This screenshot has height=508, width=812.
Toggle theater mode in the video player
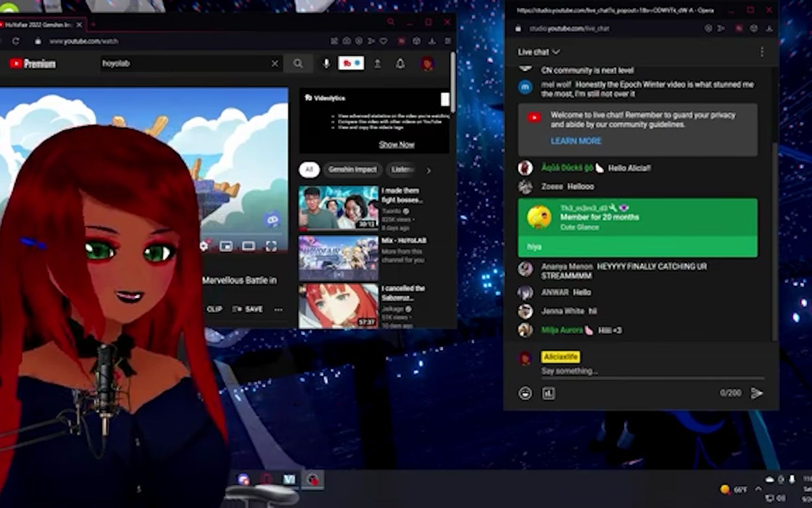click(x=249, y=246)
